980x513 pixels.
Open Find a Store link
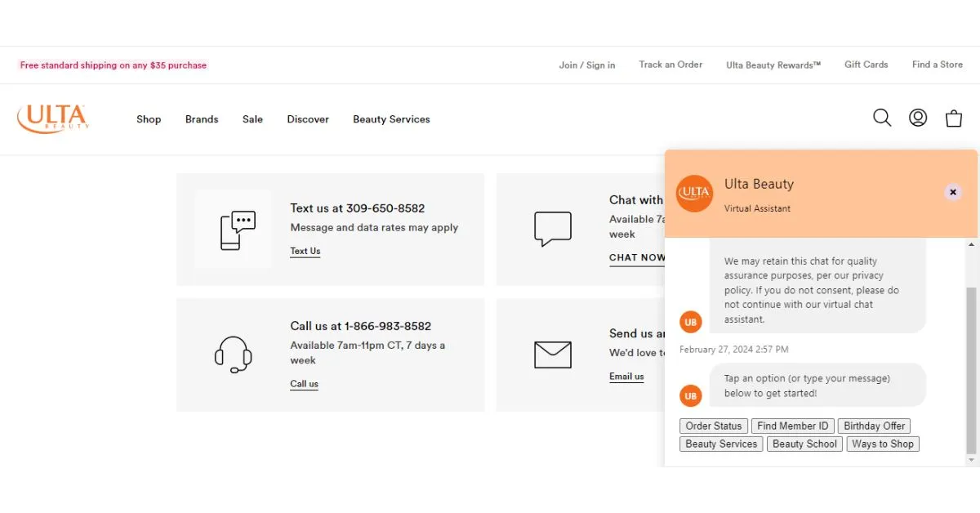click(x=938, y=65)
